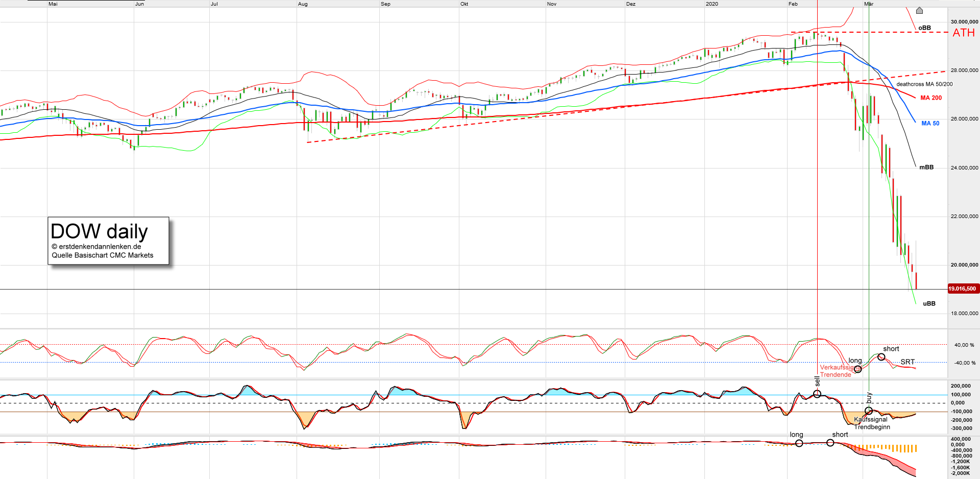Click the 200,000 indicator axis value
The image size is (980, 479).
coord(961,386)
